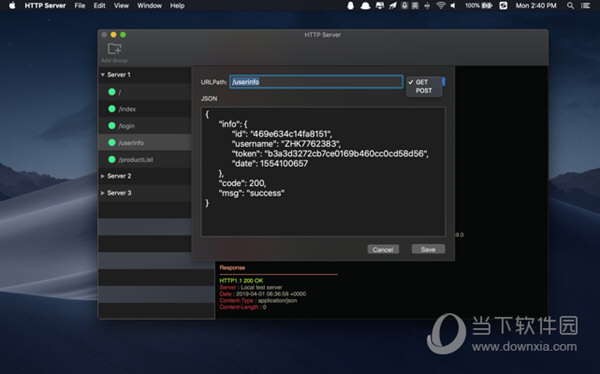Click the green status dot for /productList
600x374 pixels.
click(112, 159)
